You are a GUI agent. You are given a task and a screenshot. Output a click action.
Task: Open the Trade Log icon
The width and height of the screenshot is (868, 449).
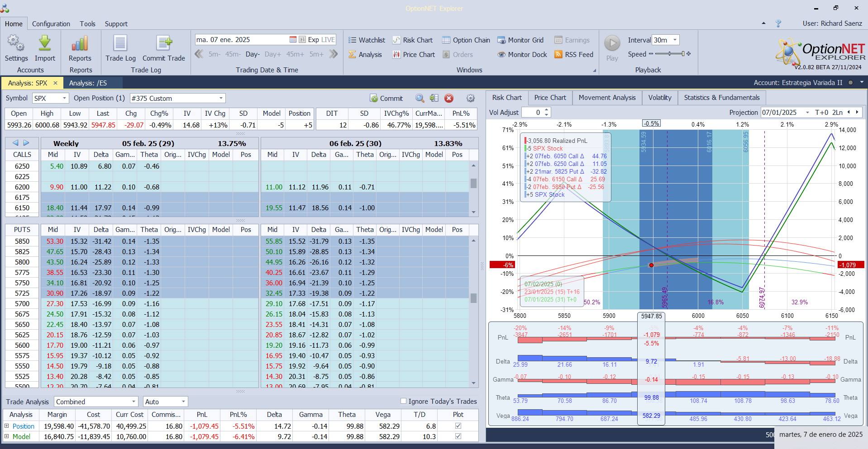(120, 44)
